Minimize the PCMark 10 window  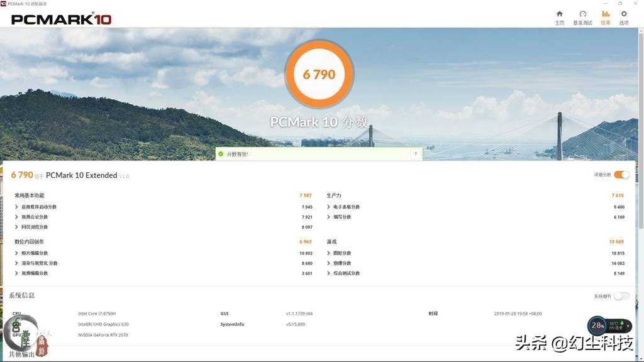point(604,3)
